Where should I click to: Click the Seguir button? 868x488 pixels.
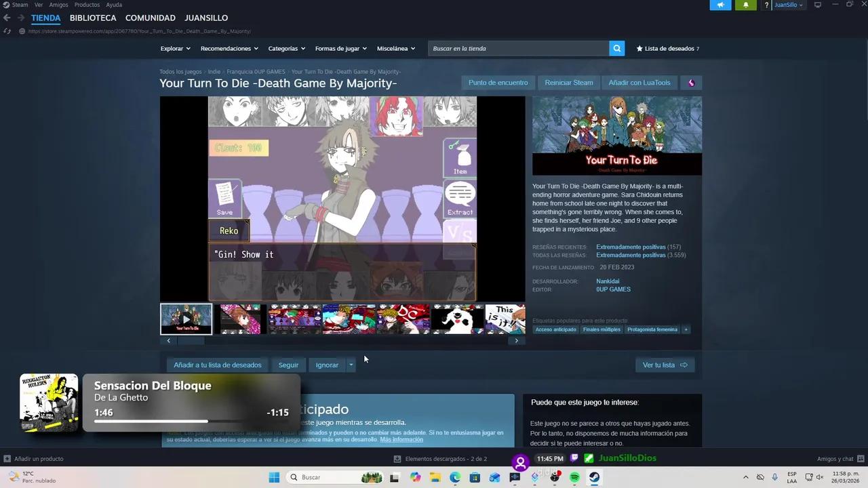(288, 365)
